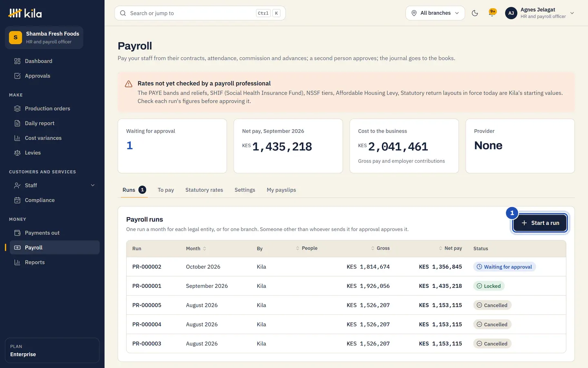Open payroll run PR-000004
This screenshot has height=368, width=588.
point(346,324)
